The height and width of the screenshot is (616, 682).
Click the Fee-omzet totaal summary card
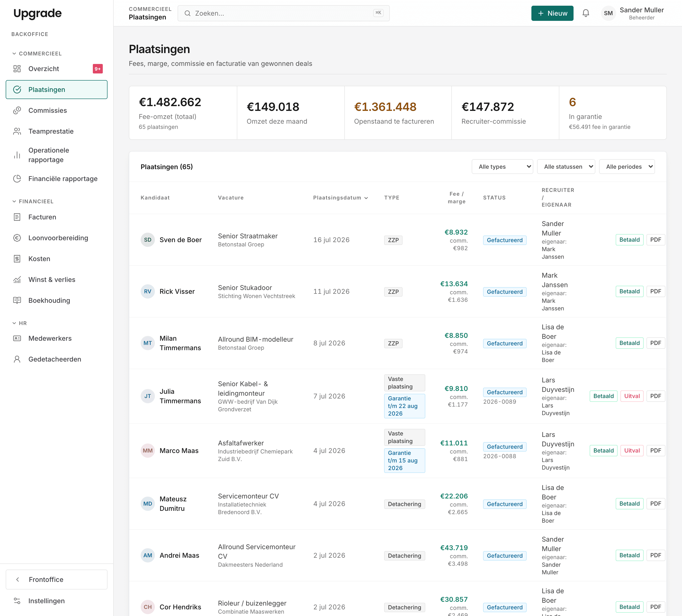click(x=183, y=113)
